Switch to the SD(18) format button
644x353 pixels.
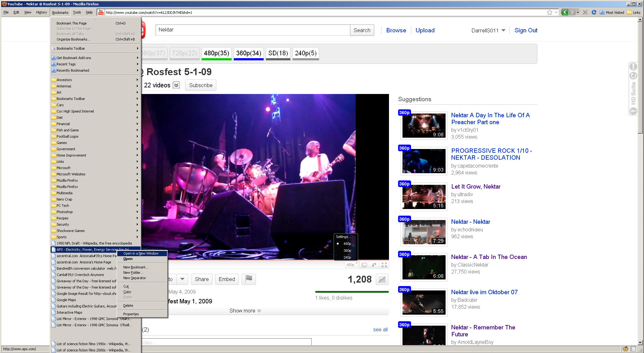(x=278, y=53)
